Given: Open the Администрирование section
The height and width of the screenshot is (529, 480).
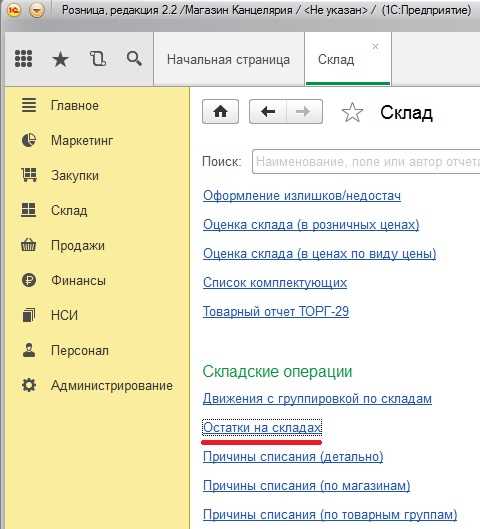Looking at the screenshot, I should click(112, 385).
